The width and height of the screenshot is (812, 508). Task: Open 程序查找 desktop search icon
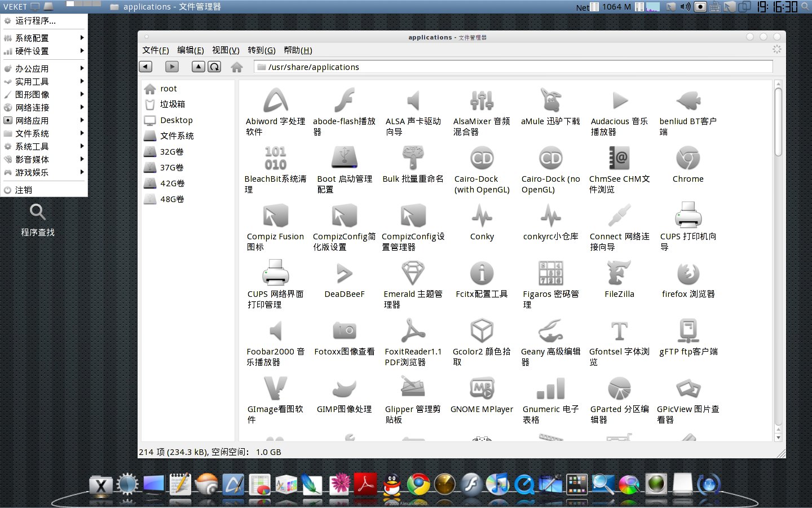(x=38, y=220)
